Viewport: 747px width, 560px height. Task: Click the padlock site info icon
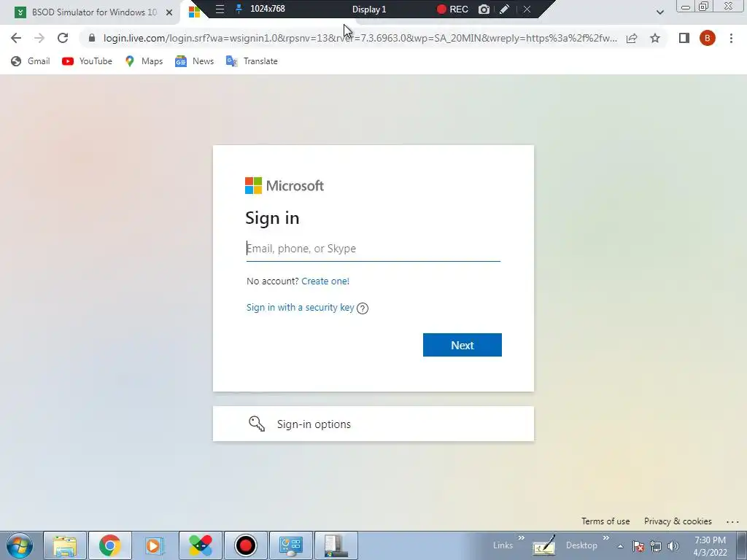coord(91,38)
